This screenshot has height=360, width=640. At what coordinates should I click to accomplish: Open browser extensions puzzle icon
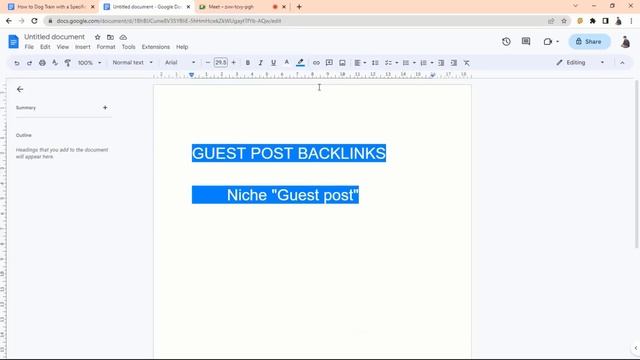593,21
